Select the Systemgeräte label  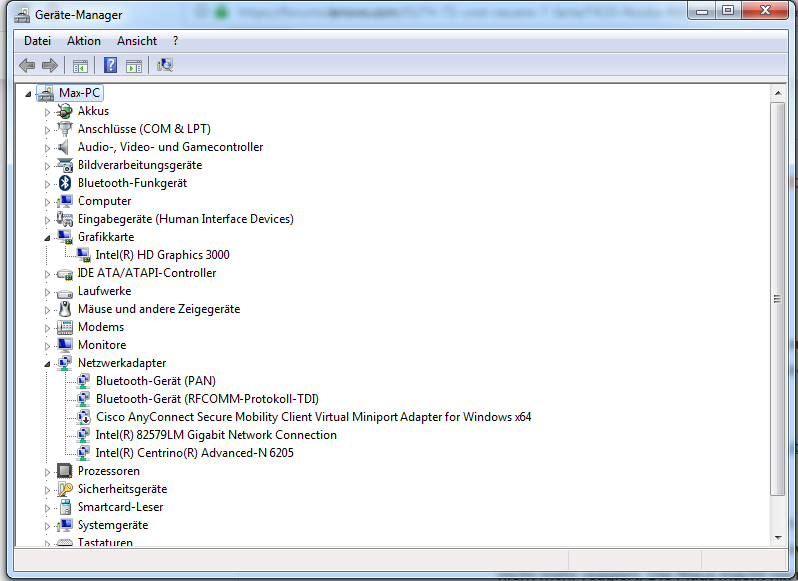coord(113,525)
